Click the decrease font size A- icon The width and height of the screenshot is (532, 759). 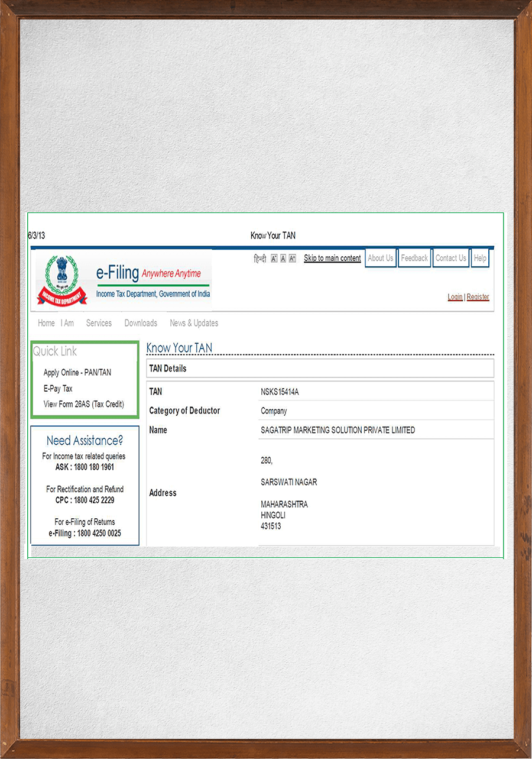tap(274, 259)
